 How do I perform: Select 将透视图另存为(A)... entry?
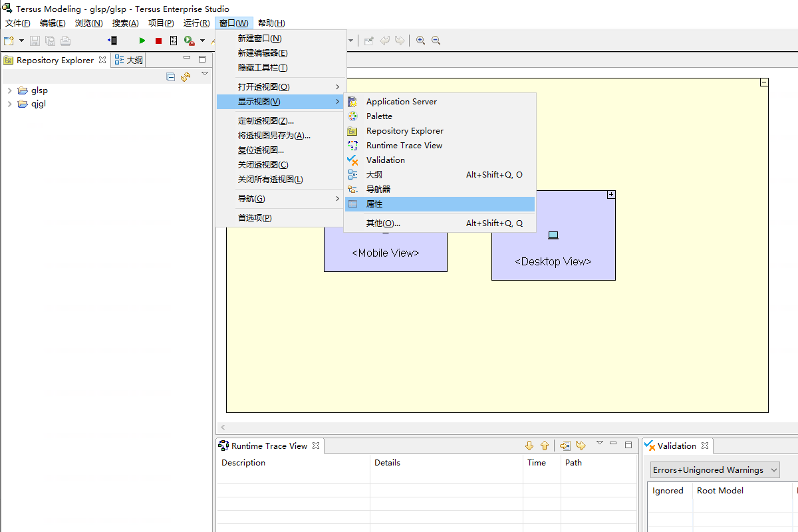click(x=281, y=136)
